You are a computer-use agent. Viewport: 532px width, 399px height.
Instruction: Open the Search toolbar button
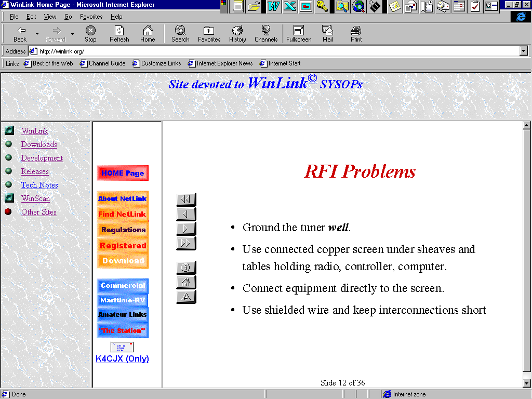(x=180, y=34)
